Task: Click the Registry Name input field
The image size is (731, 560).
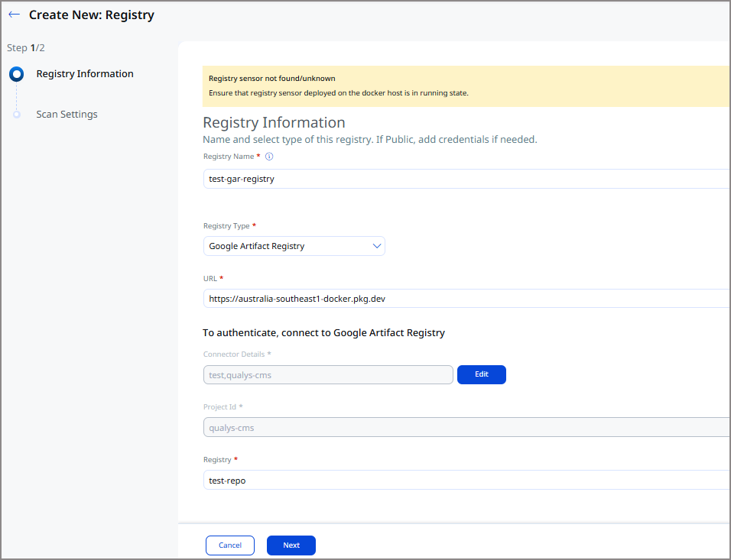Action: pyautogui.click(x=466, y=179)
